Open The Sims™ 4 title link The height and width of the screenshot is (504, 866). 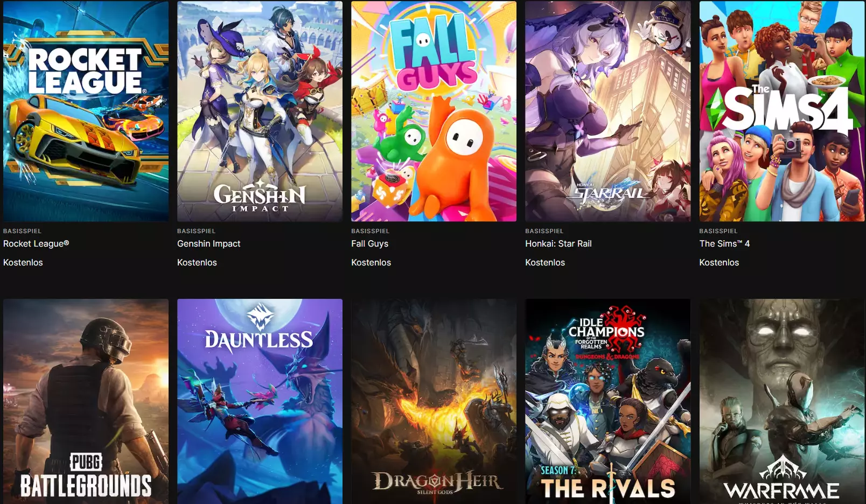coord(724,243)
